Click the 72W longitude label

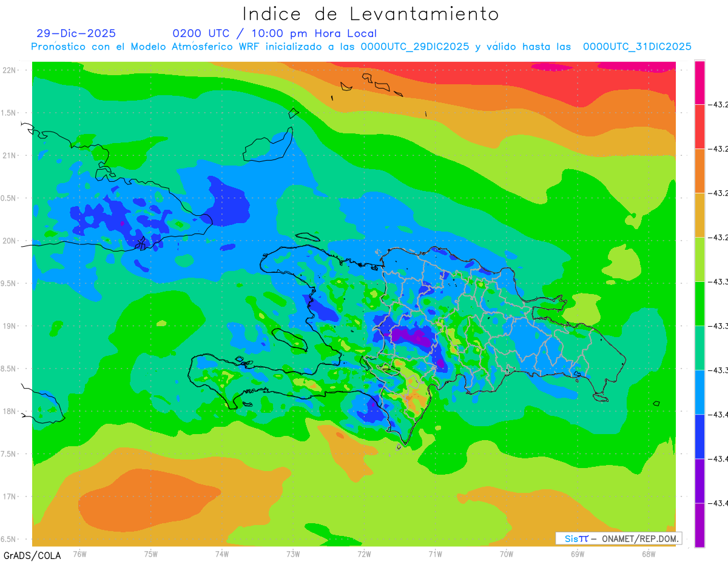coord(364,554)
